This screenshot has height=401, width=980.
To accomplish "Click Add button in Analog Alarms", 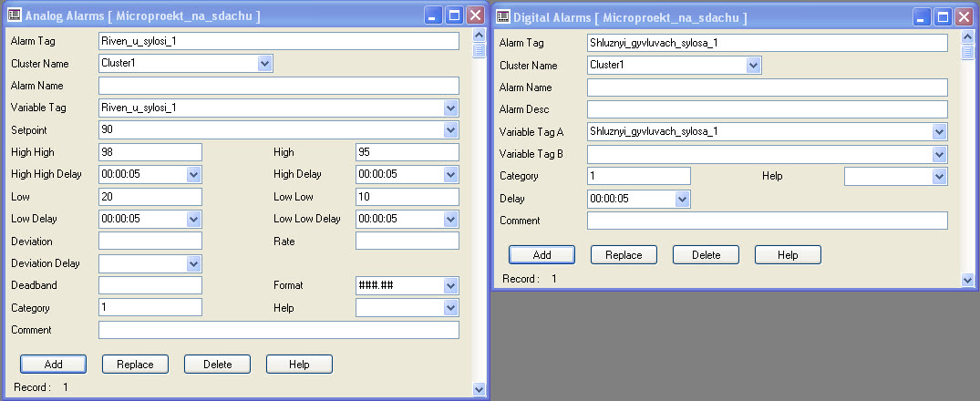I will click(x=53, y=365).
